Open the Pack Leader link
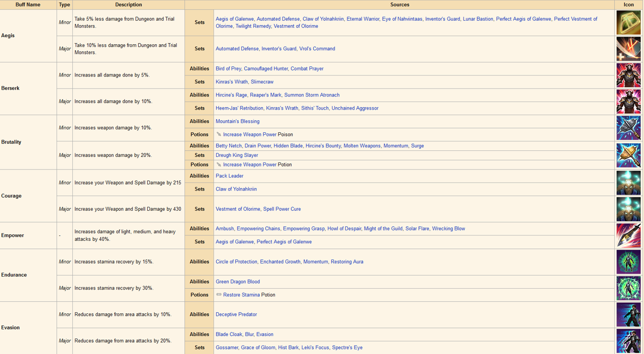 pos(229,176)
